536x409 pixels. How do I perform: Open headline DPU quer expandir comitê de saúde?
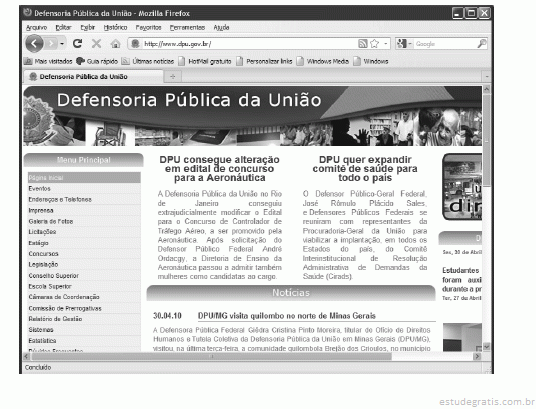(x=365, y=169)
